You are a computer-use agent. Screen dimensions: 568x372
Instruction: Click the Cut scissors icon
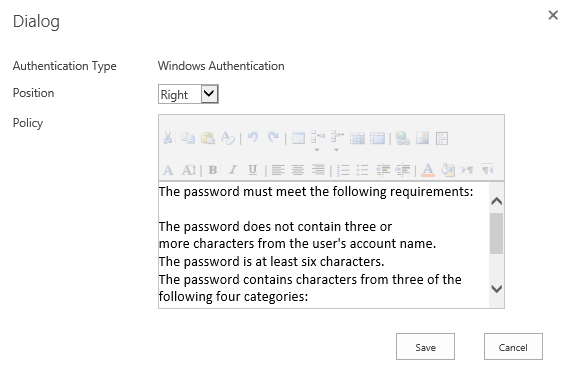(x=167, y=138)
